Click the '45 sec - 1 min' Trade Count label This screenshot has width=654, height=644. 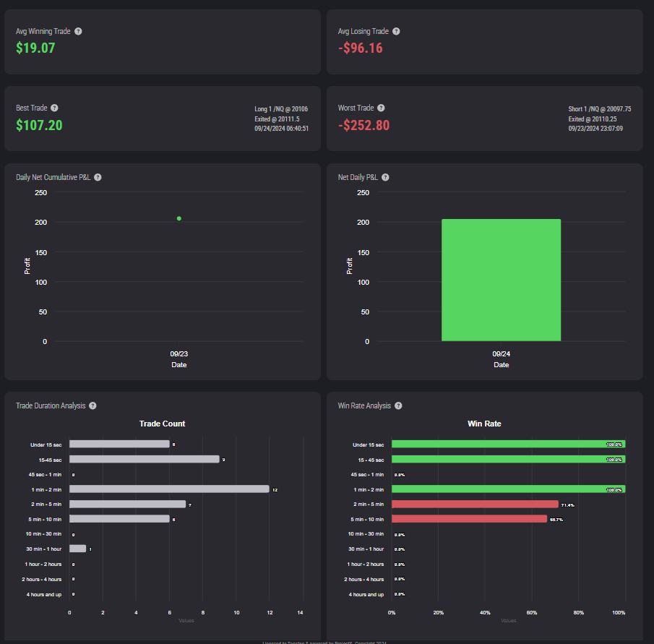pos(45,475)
